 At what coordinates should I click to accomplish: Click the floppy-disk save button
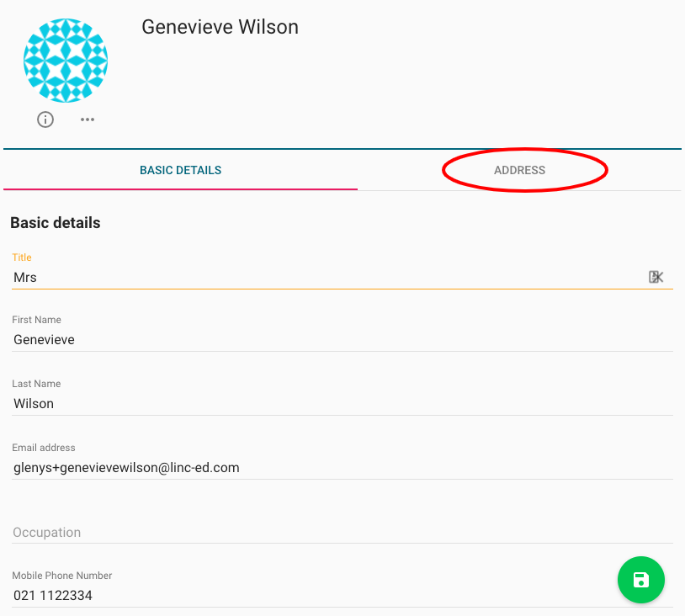point(641,580)
